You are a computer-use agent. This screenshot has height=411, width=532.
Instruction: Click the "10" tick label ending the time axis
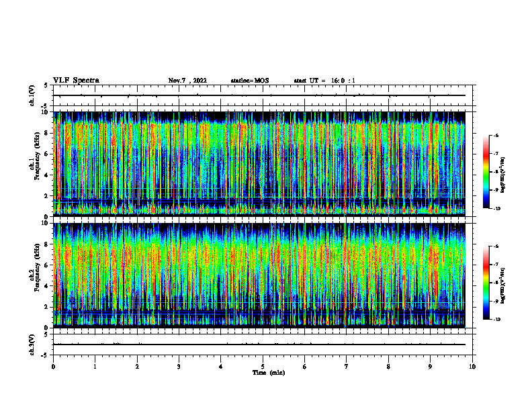472,367
